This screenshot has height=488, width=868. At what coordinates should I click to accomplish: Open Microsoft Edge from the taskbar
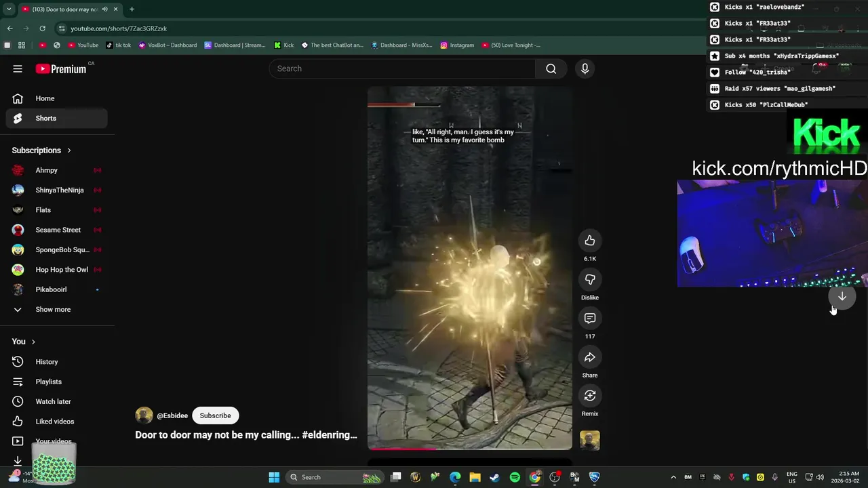coord(455,477)
